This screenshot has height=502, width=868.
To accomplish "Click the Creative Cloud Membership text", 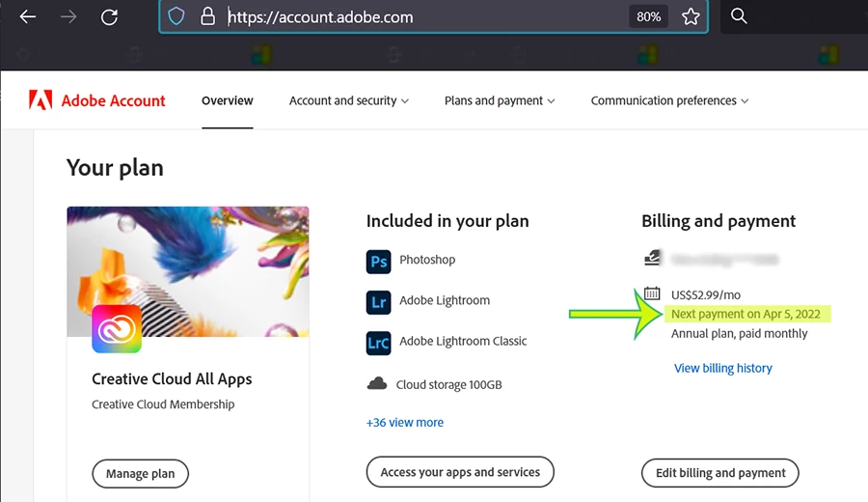I will [163, 404].
